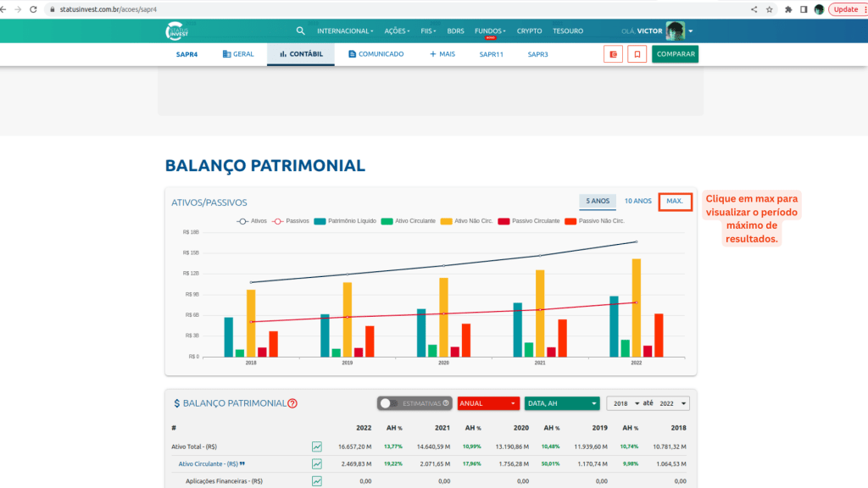868x488 pixels.
Task: Expand the 2018 start year selector
Action: pos(623,404)
